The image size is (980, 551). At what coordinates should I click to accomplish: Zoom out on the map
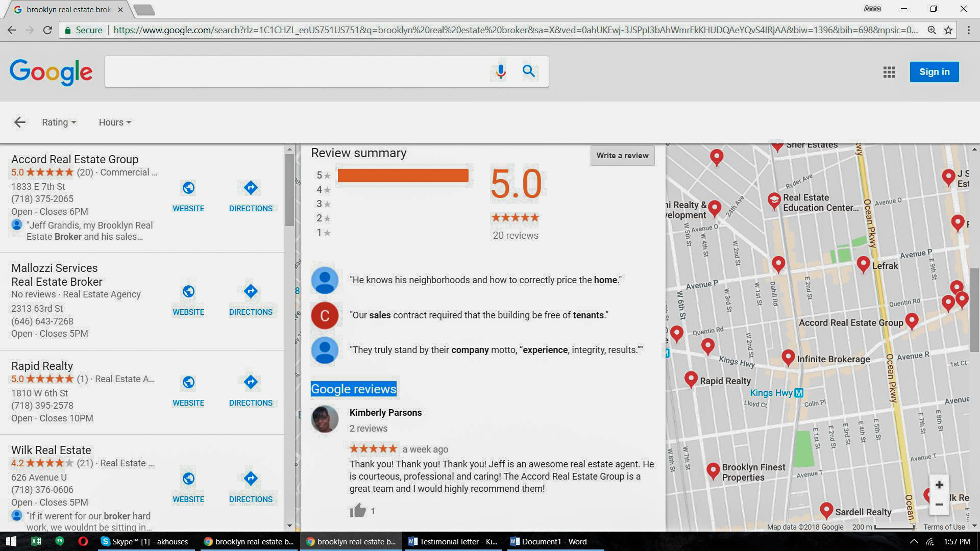click(939, 504)
